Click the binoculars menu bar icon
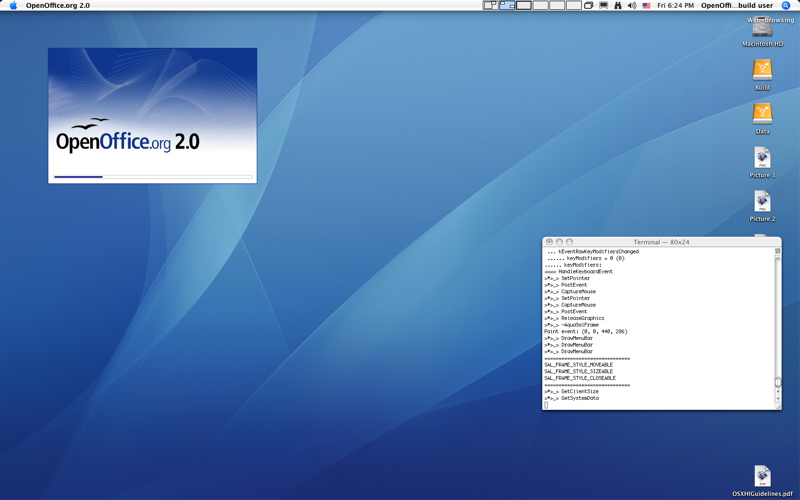The height and width of the screenshot is (500, 800). [617, 6]
